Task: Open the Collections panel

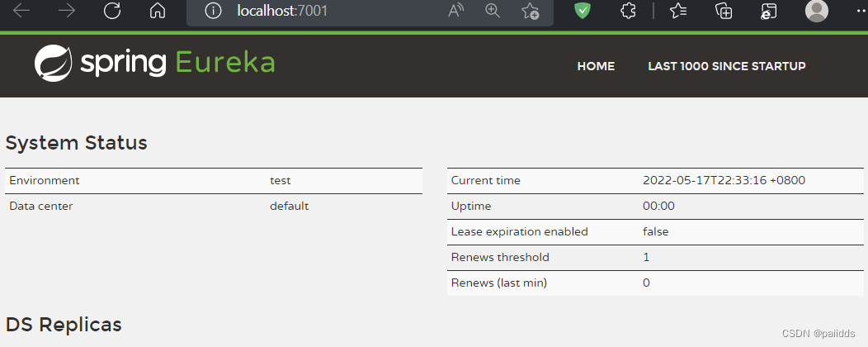Action: click(723, 11)
